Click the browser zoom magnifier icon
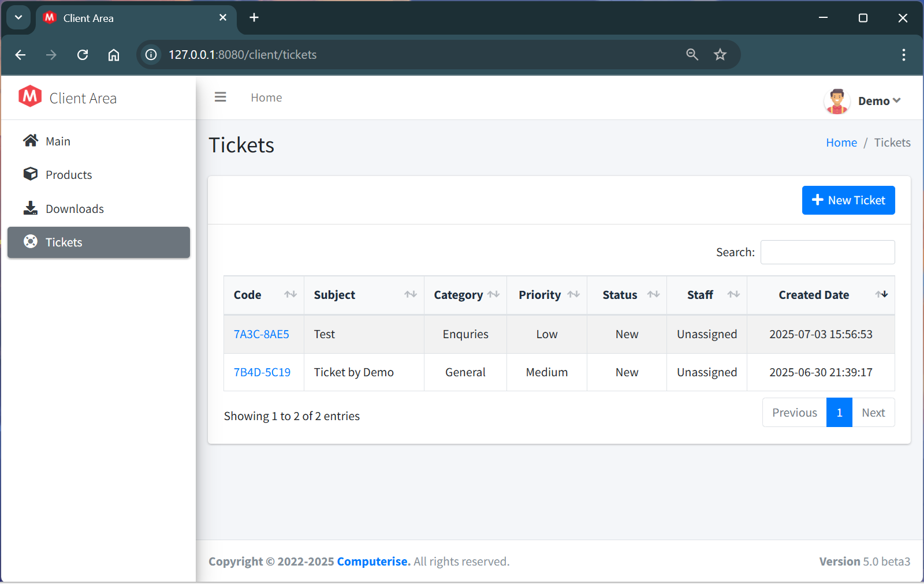The width and height of the screenshot is (924, 584). click(692, 55)
